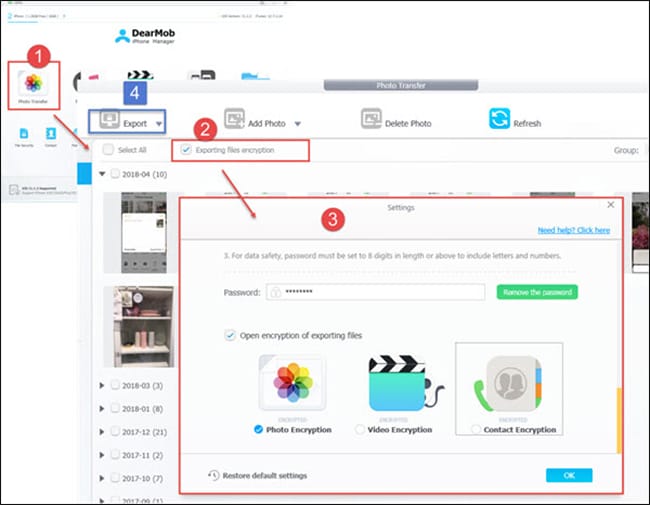The height and width of the screenshot is (505, 650).
Task: Open the Need help? Click here link
Action: [574, 230]
